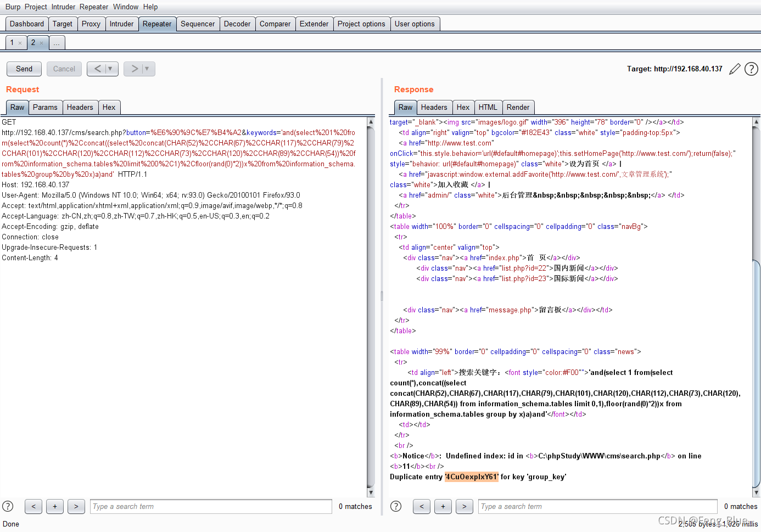Click the 'Content-Length: 4' request line
The height and width of the screenshot is (532, 761).
pos(30,257)
